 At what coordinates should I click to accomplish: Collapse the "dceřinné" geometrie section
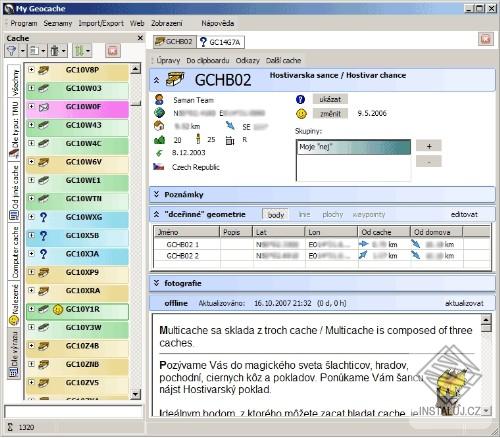[x=156, y=214]
